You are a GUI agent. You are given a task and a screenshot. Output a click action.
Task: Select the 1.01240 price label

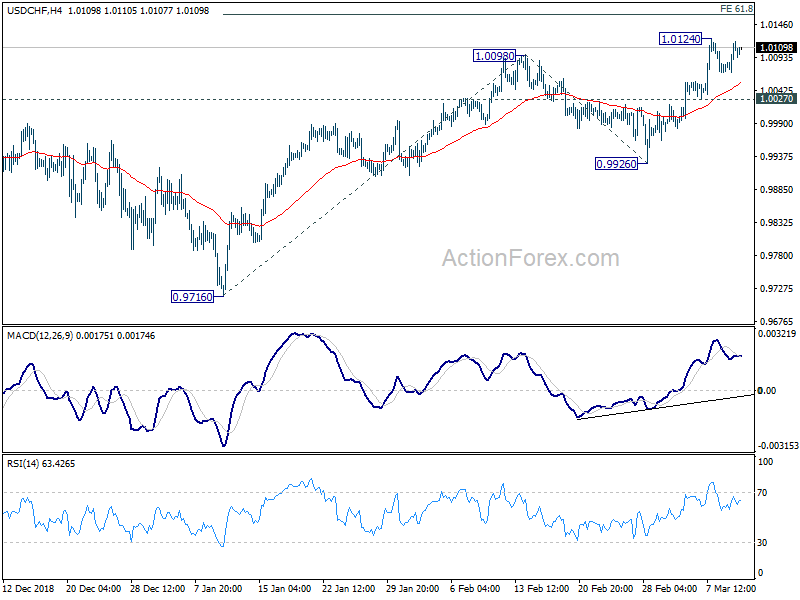(681, 39)
